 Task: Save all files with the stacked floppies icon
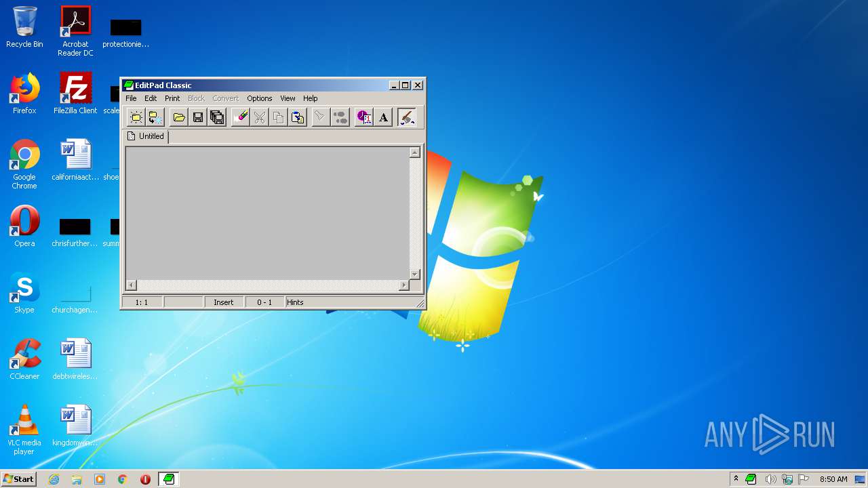[x=217, y=117]
